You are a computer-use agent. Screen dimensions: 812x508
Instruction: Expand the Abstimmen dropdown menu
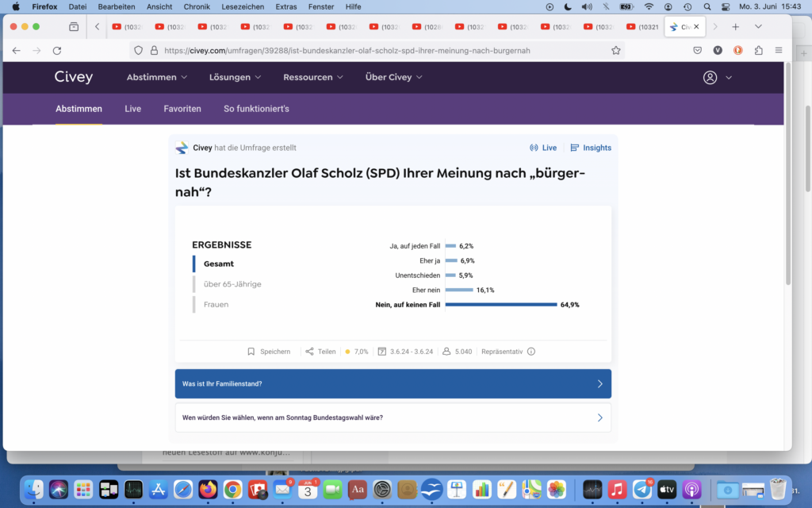(157, 77)
